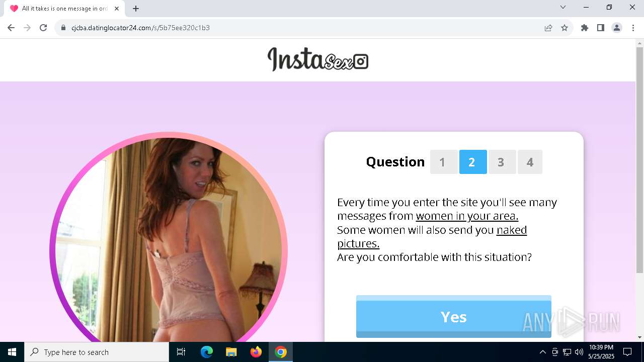Select question step 1
Screen dimensions: 644x362
click(443, 162)
